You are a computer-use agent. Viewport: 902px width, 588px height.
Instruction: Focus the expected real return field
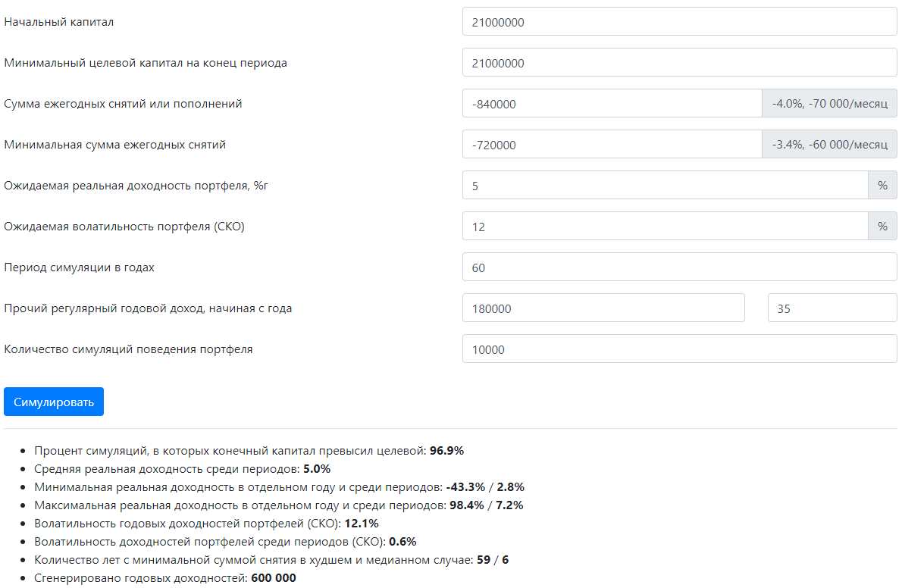665,185
